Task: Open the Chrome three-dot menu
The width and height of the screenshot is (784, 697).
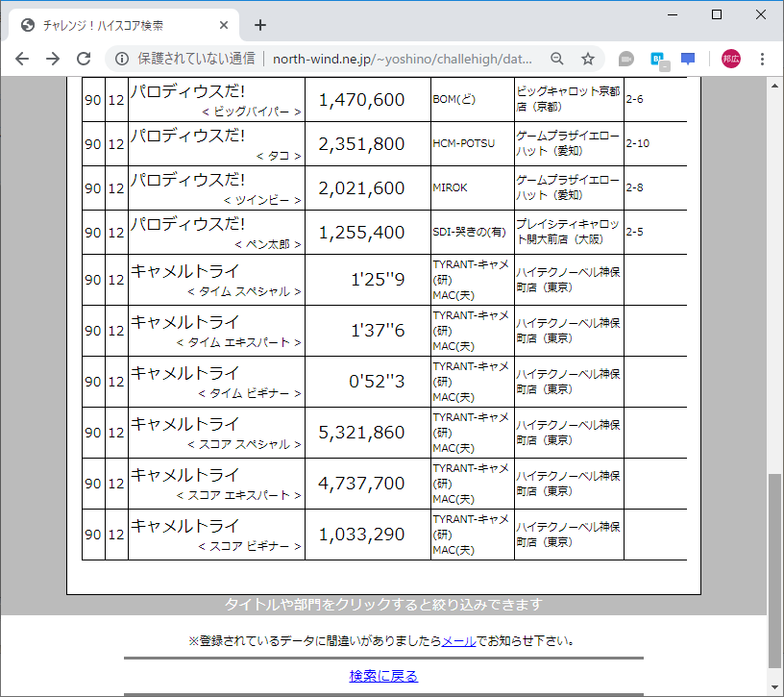Action: (x=762, y=59)
